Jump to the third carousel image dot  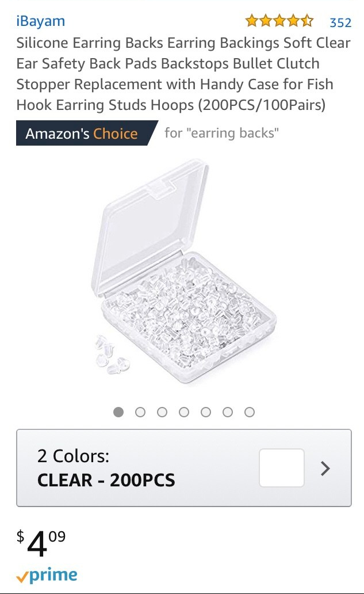162,412
